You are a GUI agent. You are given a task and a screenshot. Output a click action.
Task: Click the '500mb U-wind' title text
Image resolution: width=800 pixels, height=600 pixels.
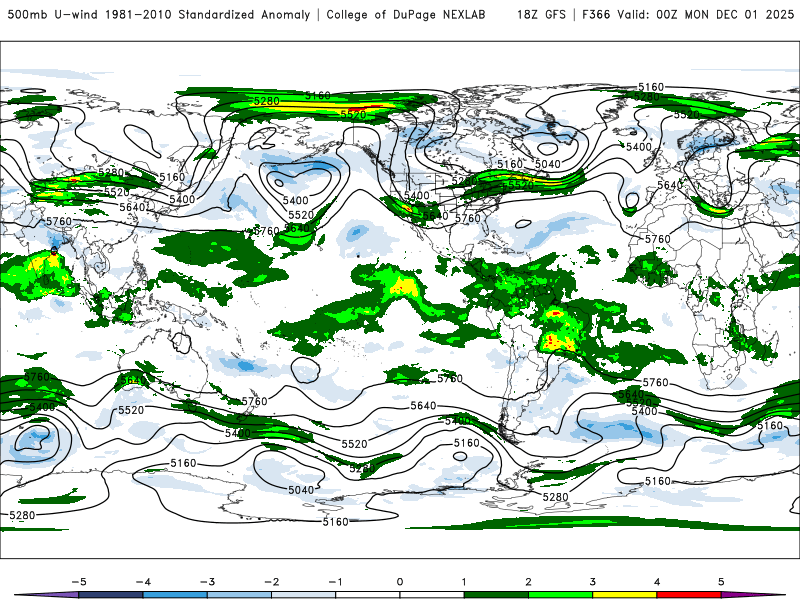point(52,14)
